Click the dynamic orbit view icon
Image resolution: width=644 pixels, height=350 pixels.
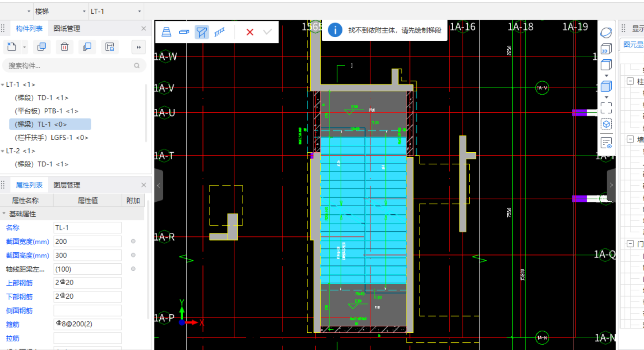[606, 33]
